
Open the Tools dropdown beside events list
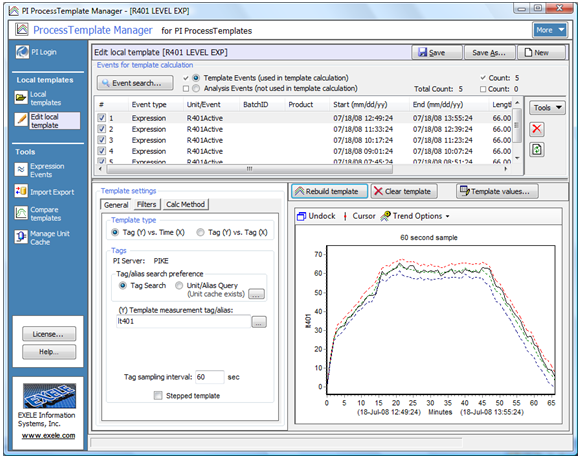[x=547, y=108]
